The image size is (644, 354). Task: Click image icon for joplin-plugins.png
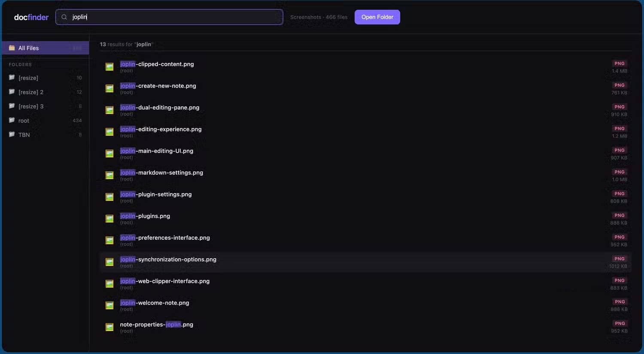(109, 218)
